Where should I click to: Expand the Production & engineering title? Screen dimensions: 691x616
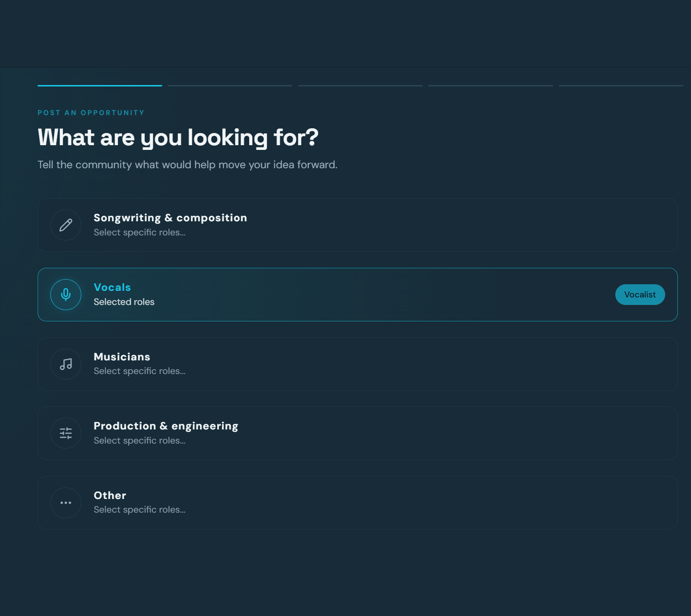point(166,426)
